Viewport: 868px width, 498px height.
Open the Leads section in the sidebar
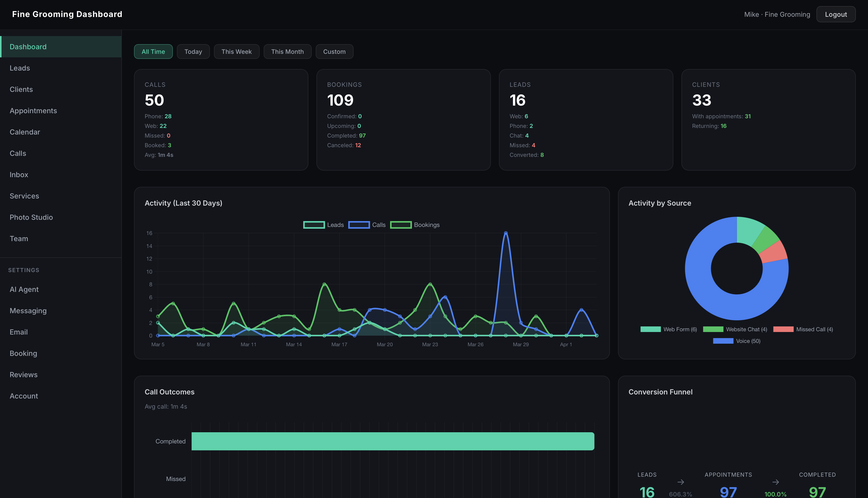[20, 68]
